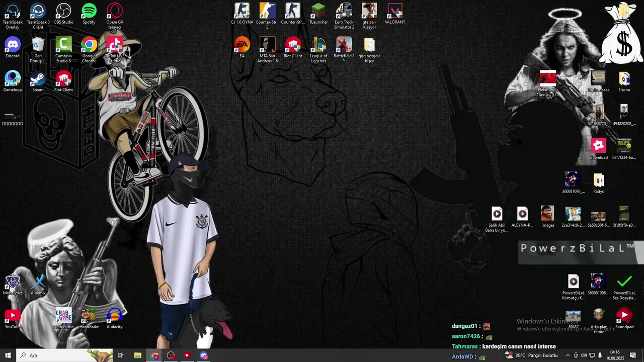Screen dimensions: 644x362
Task: Select the qqq rastgele bişey folder
Action: (x=369, y=50)
